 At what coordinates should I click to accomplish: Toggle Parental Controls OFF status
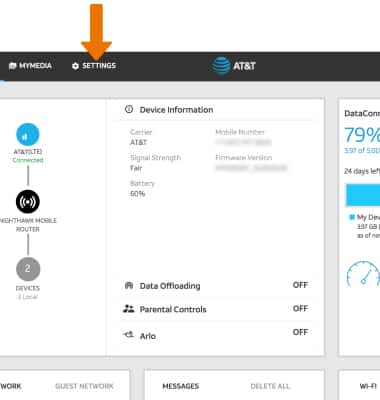coord(300,309)
